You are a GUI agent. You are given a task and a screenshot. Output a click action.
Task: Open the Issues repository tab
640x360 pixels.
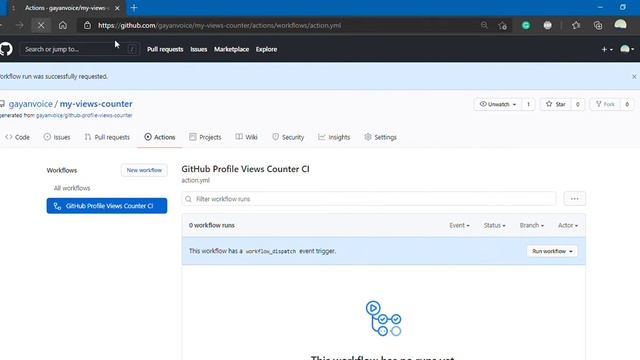click(57, 137)
